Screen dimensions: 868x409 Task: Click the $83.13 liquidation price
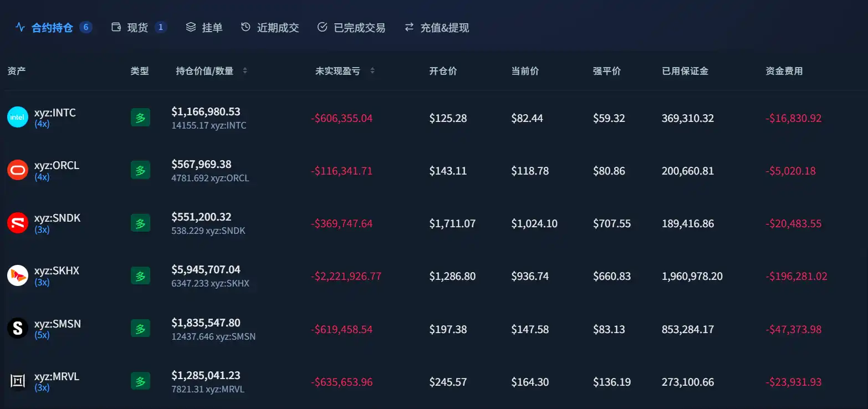pyautogui.click(x=609, y=329)
